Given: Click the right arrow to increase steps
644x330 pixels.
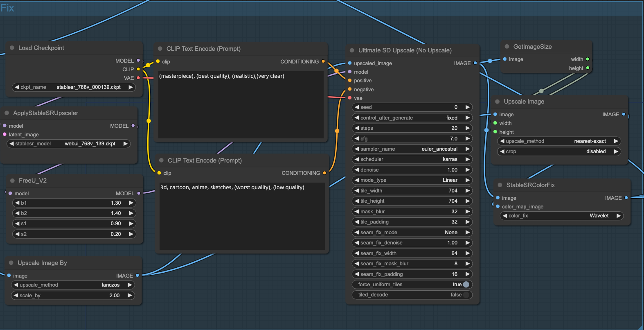Looking at the screenshot, I should [x=468, y=128].
